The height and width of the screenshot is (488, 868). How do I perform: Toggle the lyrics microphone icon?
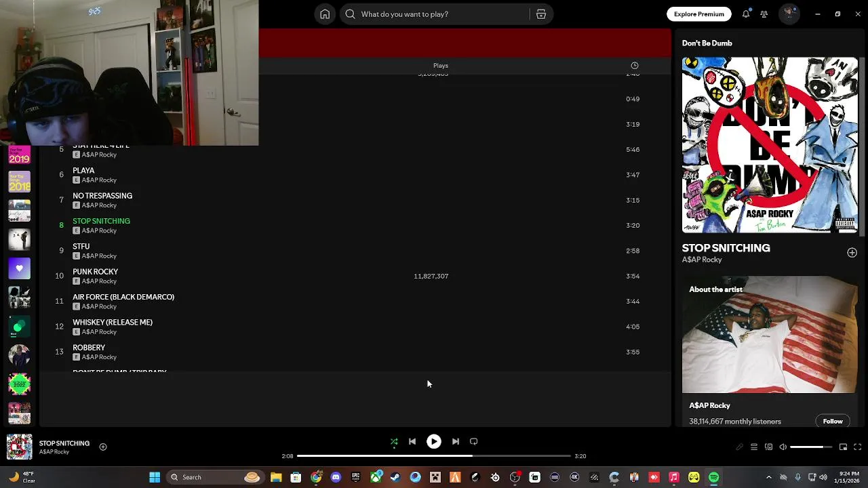tap(739, 447)
